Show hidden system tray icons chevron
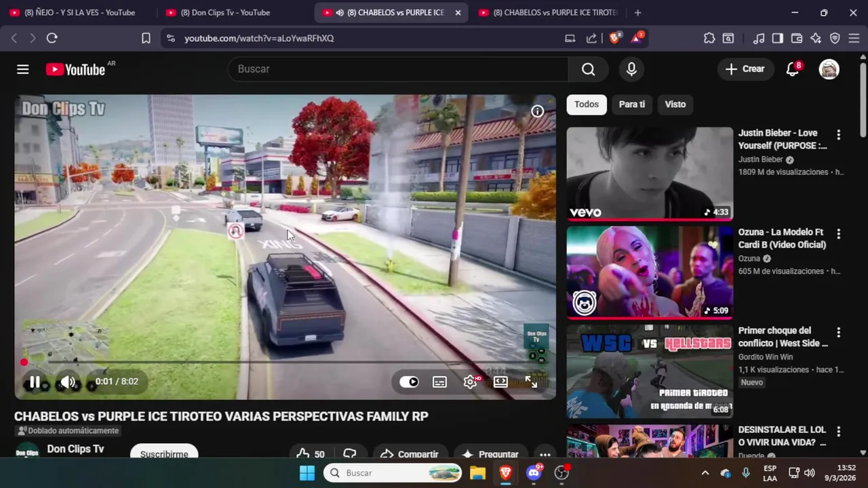 click(705, 473)
